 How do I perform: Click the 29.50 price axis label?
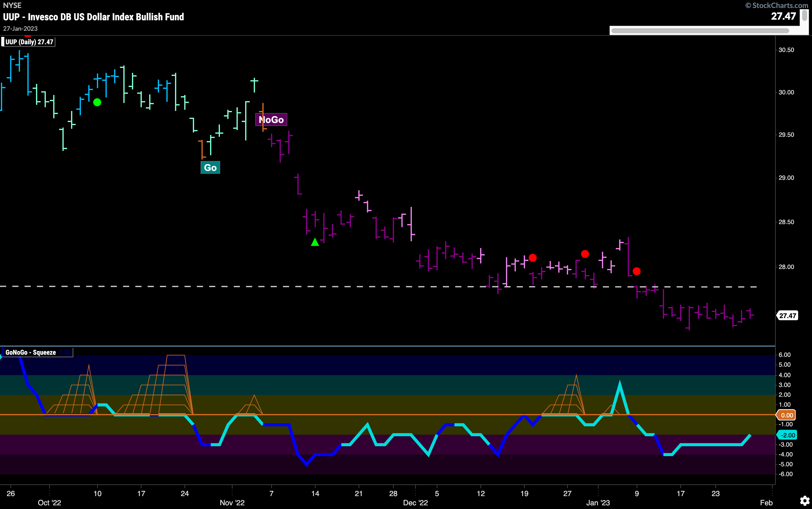pos(786,135)
